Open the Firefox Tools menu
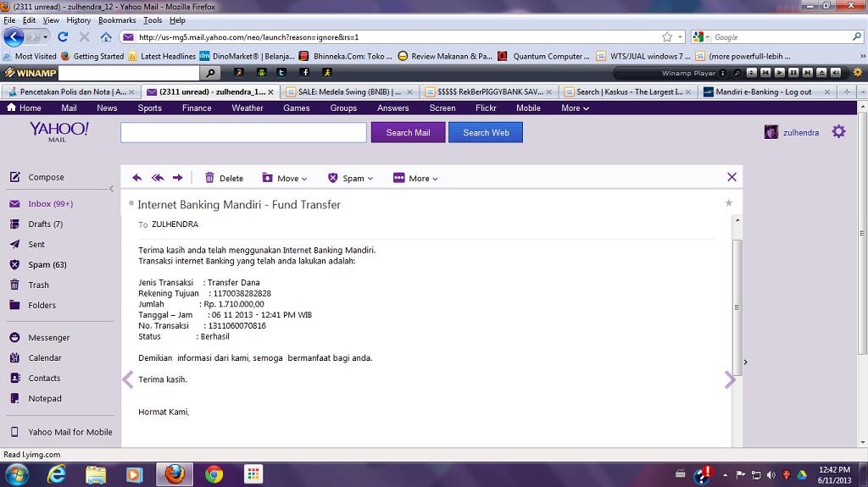Screen dimensions: 868x487 pos(153,20)
